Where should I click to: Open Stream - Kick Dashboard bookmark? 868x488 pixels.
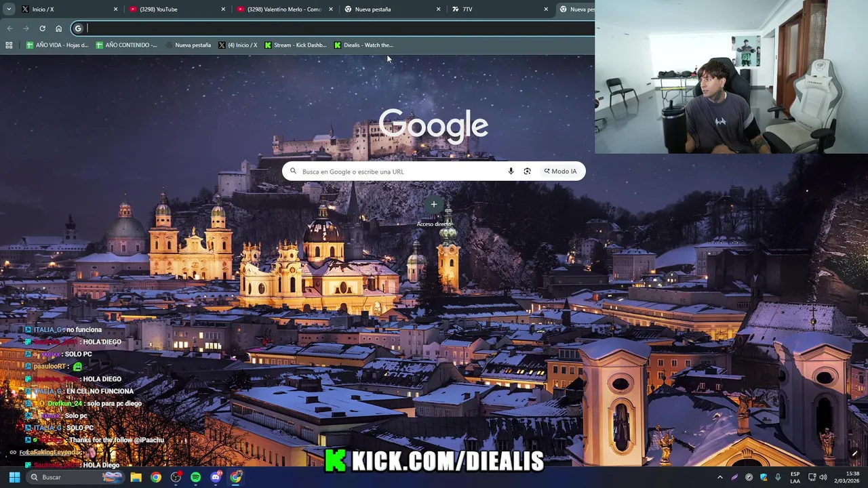(x=296, y=45)
